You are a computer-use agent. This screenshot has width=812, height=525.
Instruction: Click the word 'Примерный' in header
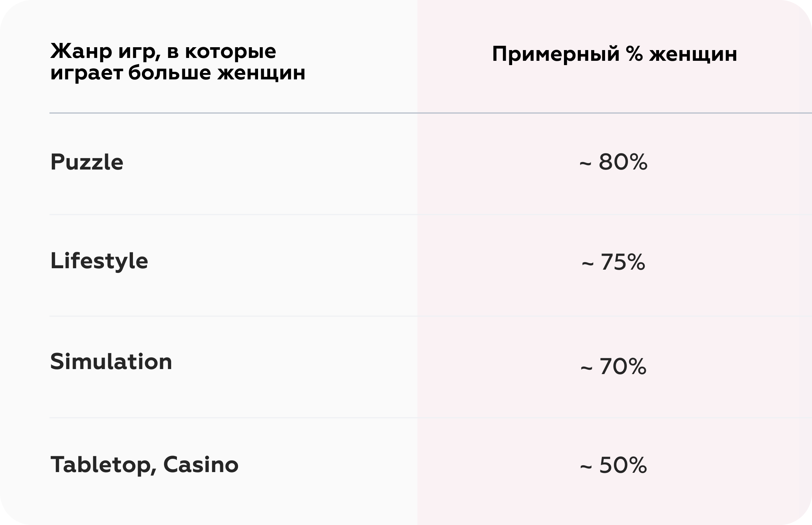tap(556, 55)
